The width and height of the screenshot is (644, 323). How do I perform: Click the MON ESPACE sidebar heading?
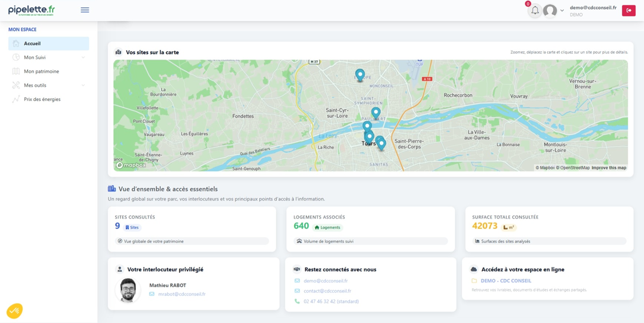point(22,29)
